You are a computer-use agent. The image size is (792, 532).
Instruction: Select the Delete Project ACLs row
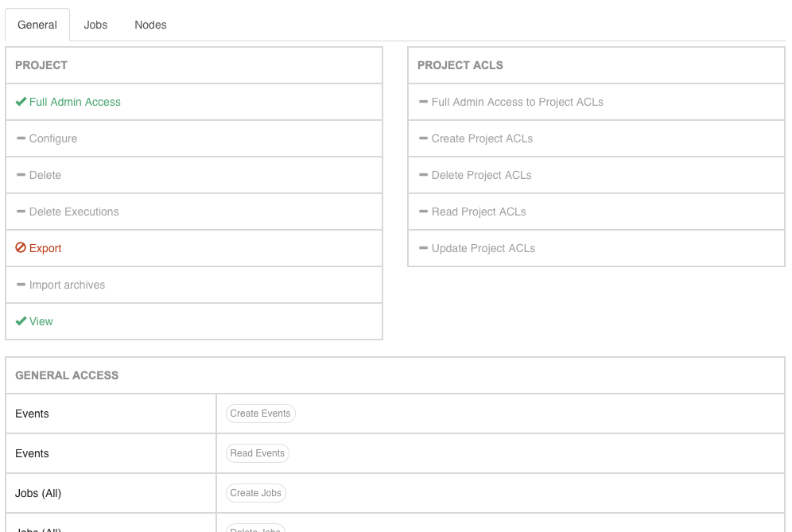coord(596,175)
